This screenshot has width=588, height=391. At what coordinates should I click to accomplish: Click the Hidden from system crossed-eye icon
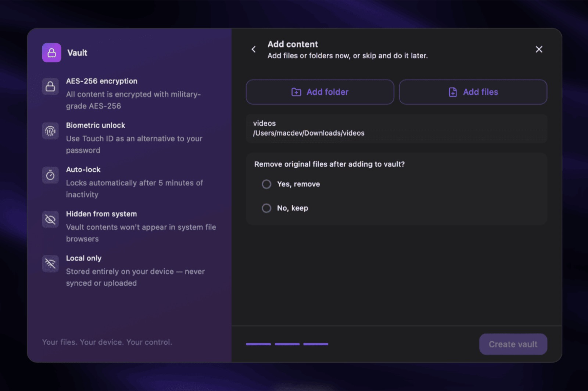[50, 219]
